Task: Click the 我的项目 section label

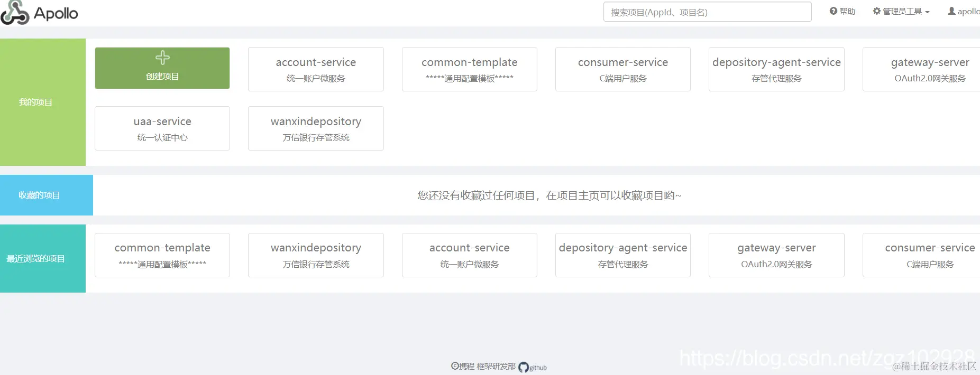Action: pos(35,102)
